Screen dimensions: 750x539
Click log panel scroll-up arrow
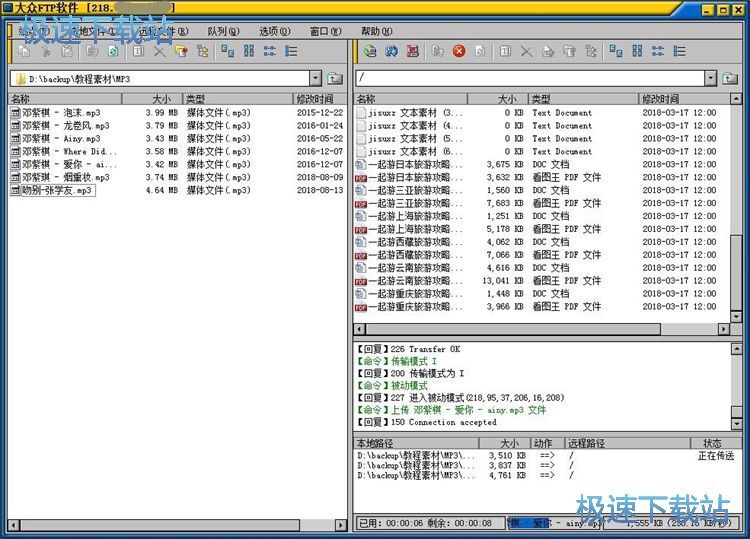click(736, 349)
